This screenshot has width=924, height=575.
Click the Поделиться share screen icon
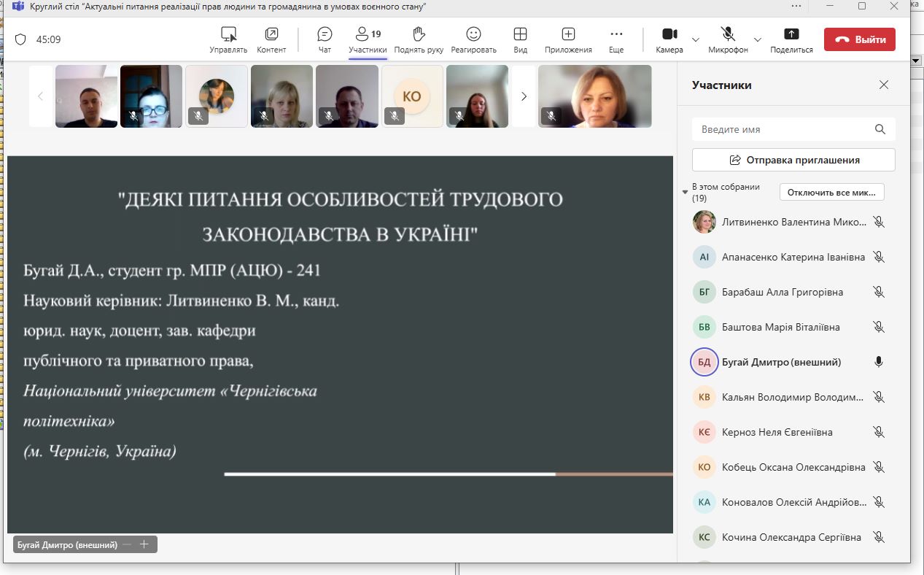point(791,34)
